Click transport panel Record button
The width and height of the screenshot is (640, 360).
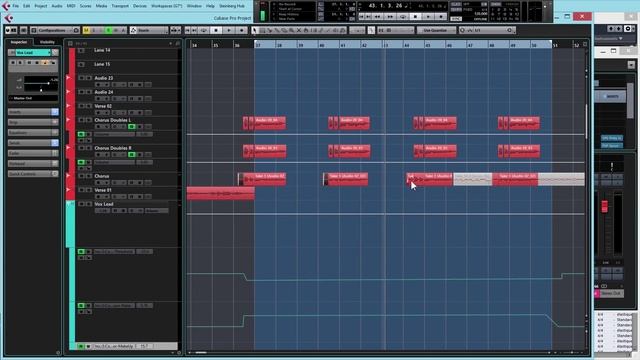[x=440, y=17]
